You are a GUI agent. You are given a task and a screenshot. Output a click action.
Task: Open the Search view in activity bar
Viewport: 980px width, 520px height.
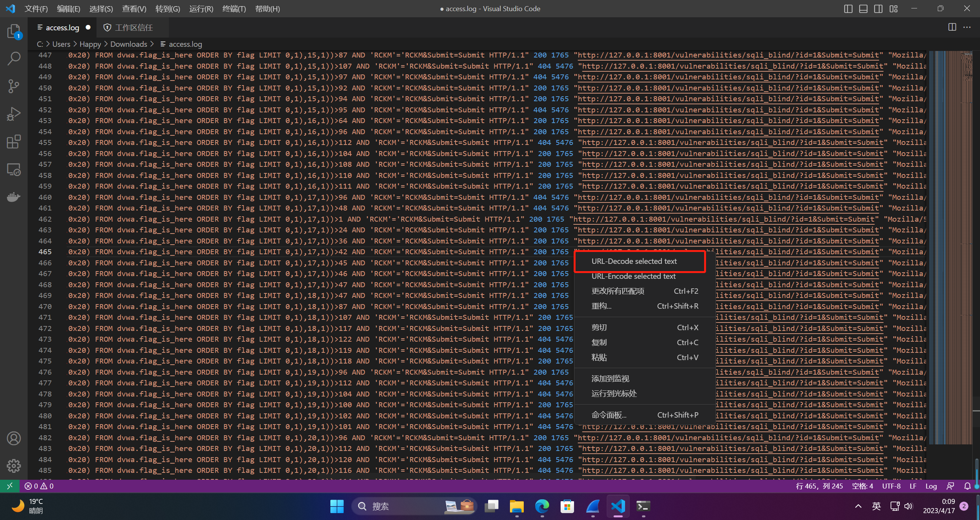point(14,58)
